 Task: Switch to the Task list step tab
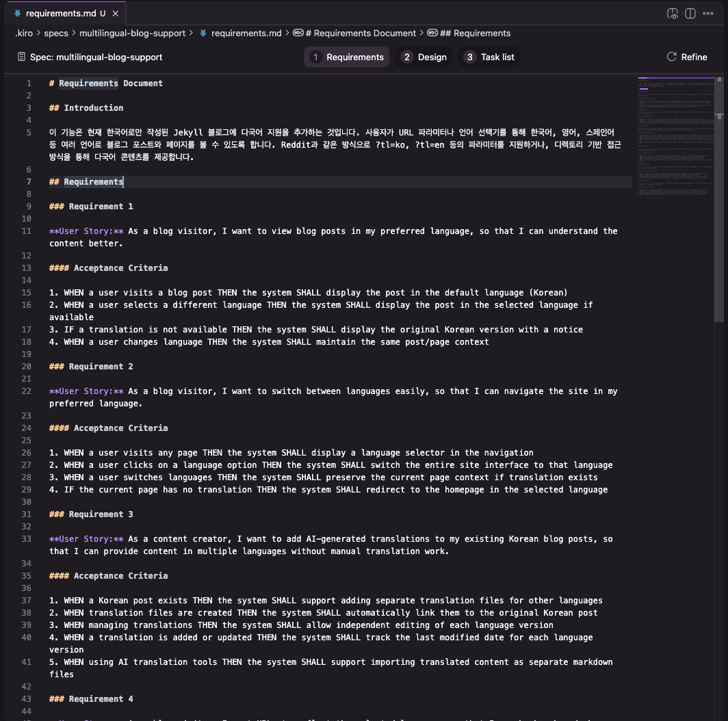(x=489, y=57)
